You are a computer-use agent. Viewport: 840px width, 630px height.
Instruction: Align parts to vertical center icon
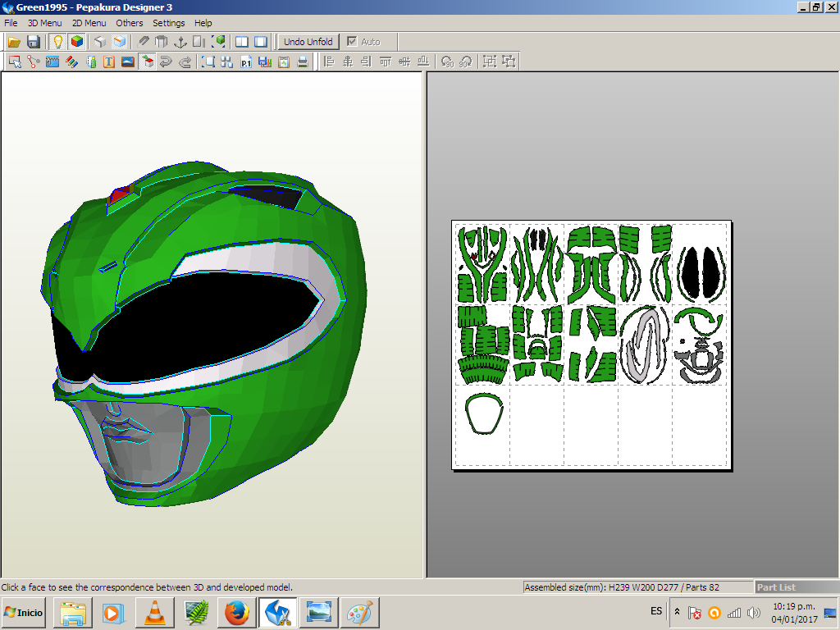click(404, 62)
